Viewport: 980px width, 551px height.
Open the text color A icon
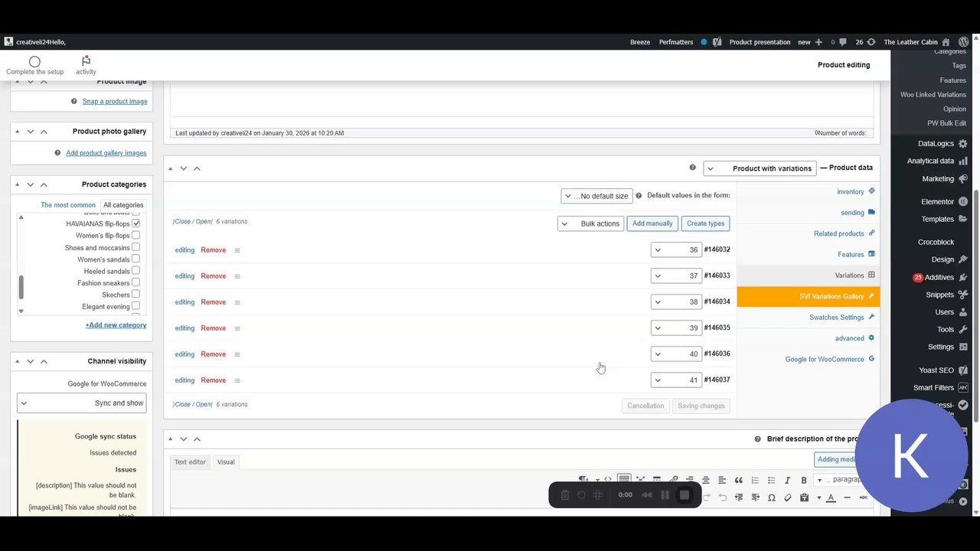831,497
